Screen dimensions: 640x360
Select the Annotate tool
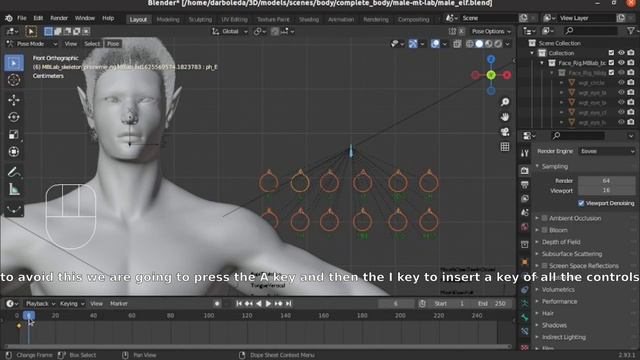[x=14, y=172]
